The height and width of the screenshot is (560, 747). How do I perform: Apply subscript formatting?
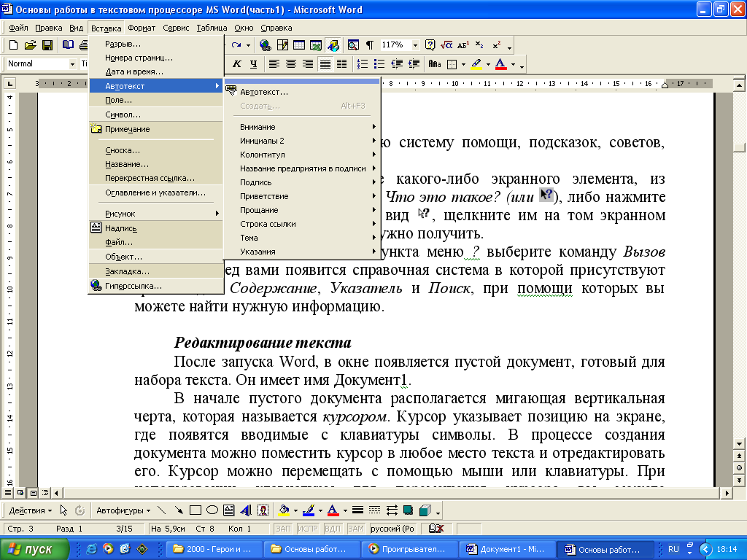point(480,45)
